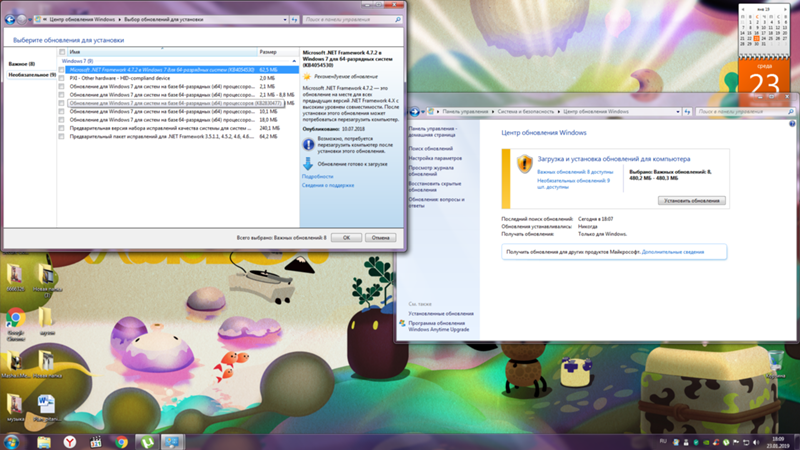
Task: Check the 64,2 МБ .NET preview package
Action: point(62,136)
